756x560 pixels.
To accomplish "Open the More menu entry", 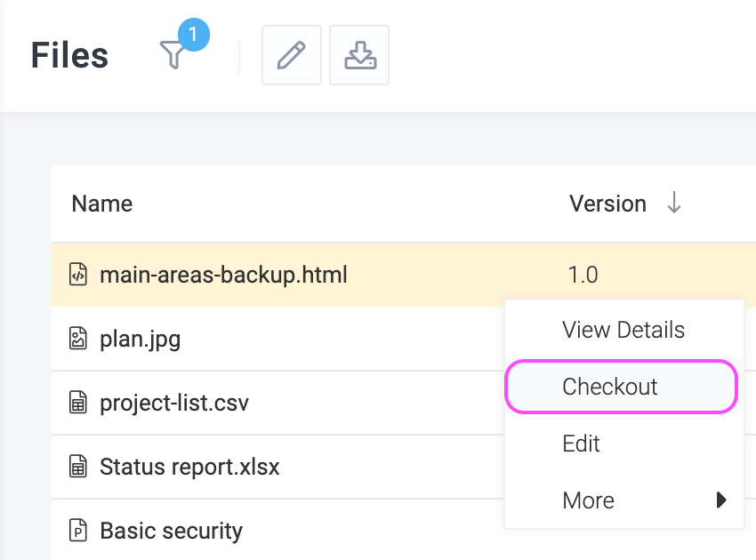I will 623,500.
